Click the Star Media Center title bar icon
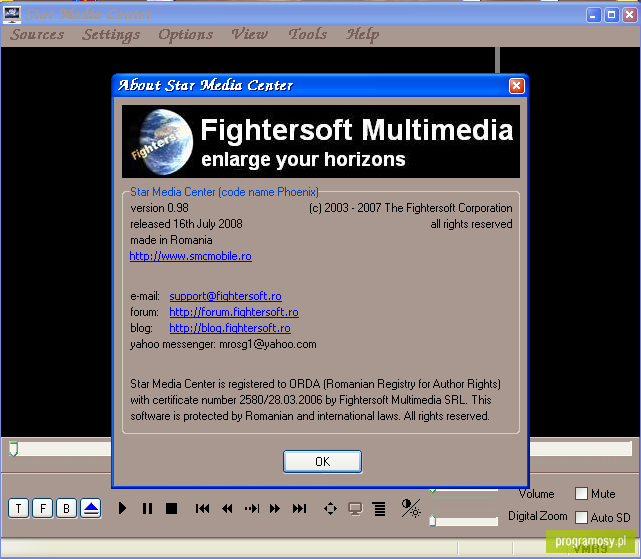Screen dimensions: 641x559 pos(11,15)
